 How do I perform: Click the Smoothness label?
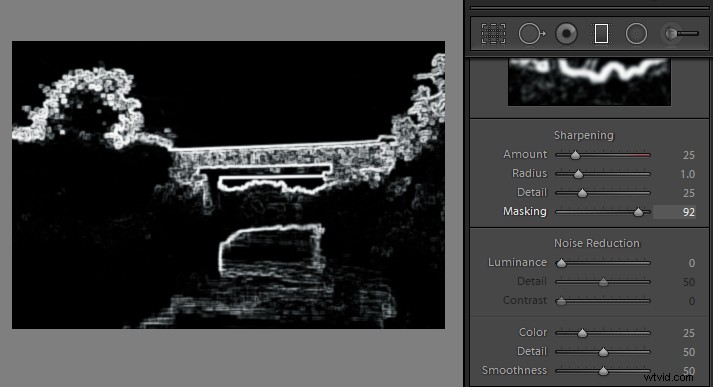click(x=514, y=370)
